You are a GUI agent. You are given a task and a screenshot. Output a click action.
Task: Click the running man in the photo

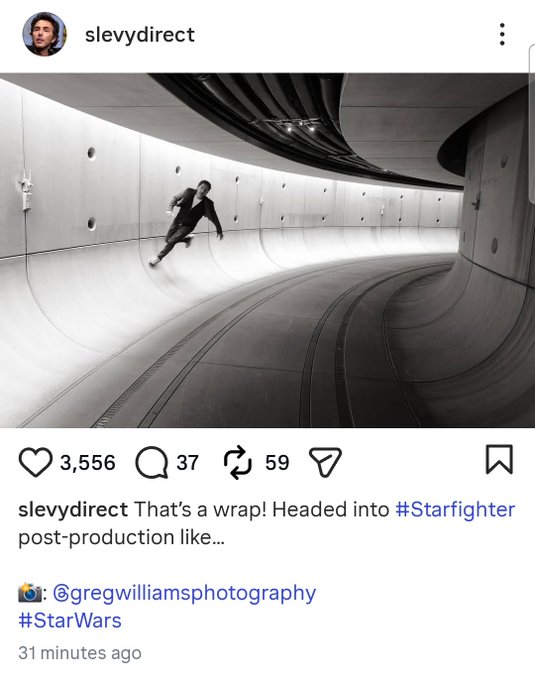point(190,221)
